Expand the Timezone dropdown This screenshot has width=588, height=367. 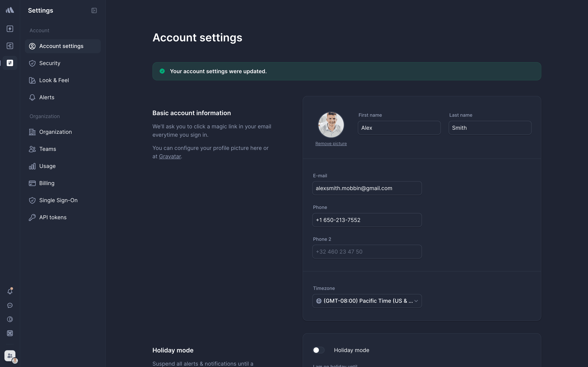pos(367,301)
